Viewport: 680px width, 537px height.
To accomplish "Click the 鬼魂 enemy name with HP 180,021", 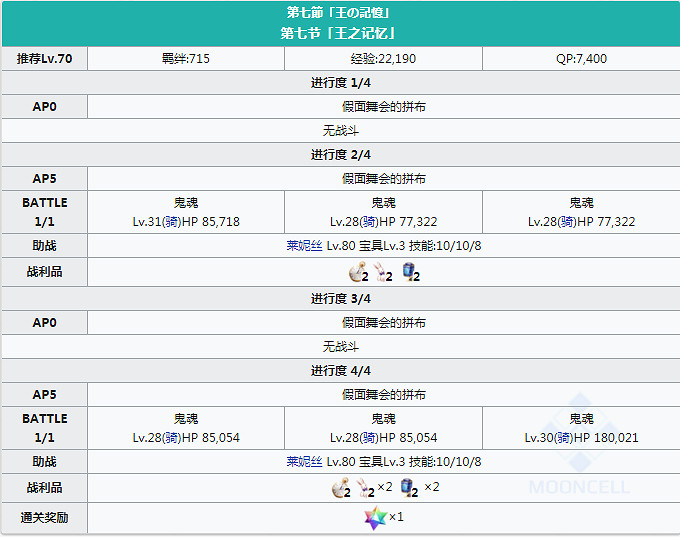I will 581,419.
